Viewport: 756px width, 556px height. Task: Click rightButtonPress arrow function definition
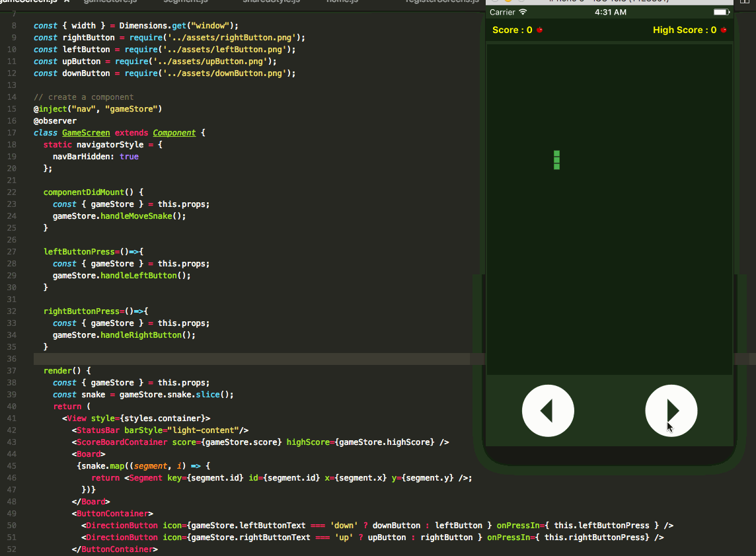pyautogui.click(x=96, y=311)
